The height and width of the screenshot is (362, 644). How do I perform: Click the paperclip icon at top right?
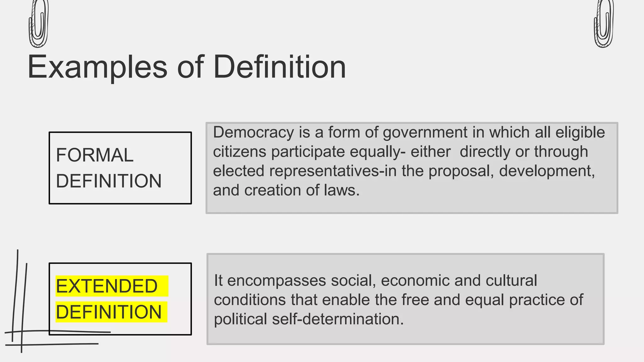click(x=604, y=24)
